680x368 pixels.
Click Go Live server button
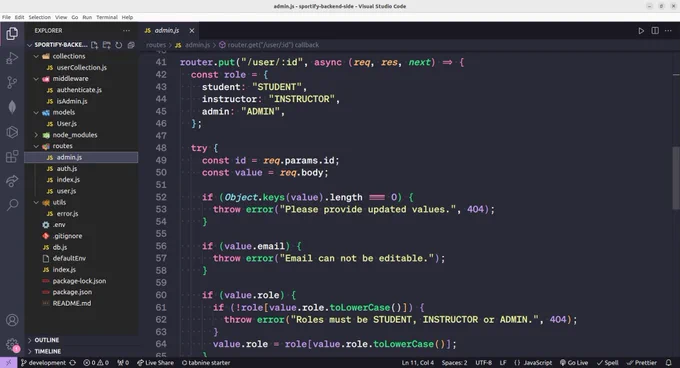tap(574, 363)
